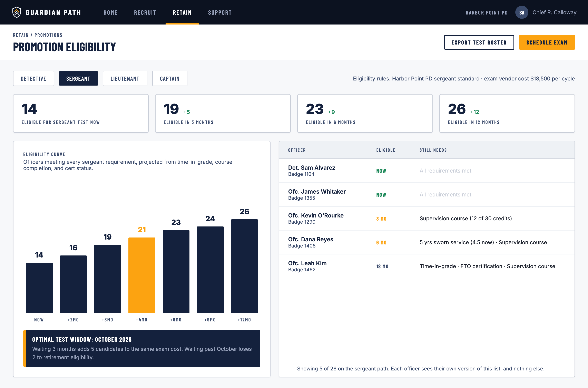
Task: Open the Support nav section
Action: pos(220,13)
